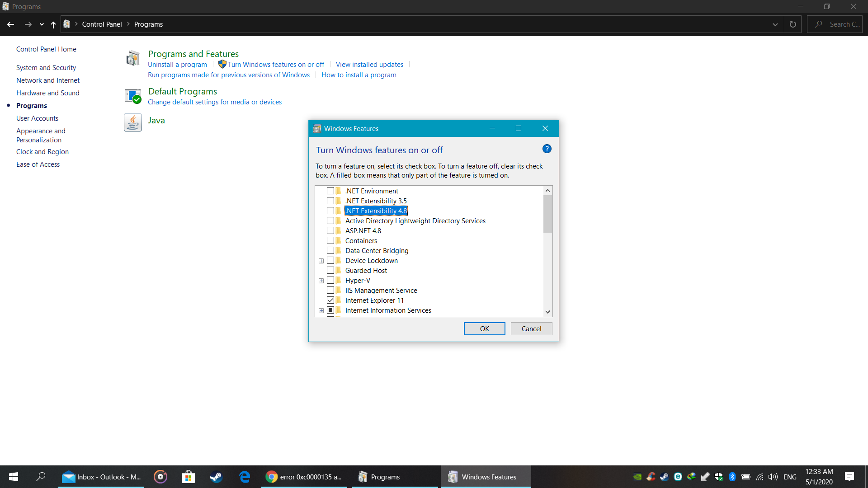Click the features list scroll up arrow
Screen dimensions: 868x488
coord(547,191)
